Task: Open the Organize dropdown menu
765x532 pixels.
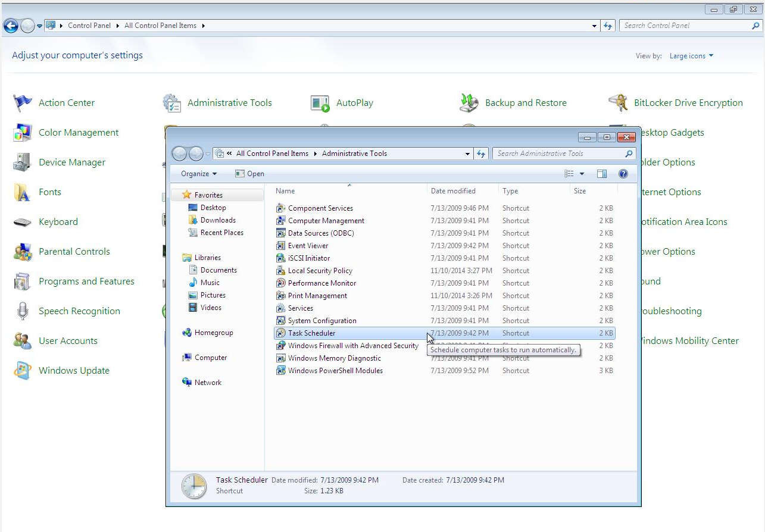Action: tap(199, 174)
